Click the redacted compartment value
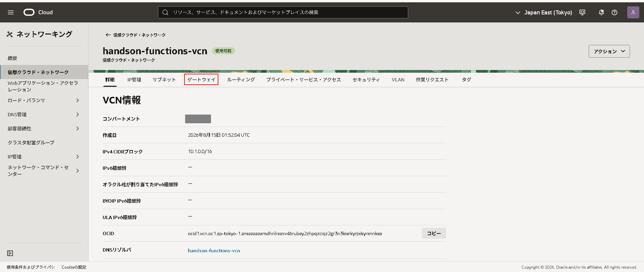Viewport: 644px width, 272px height. click(x=198, y=119)
